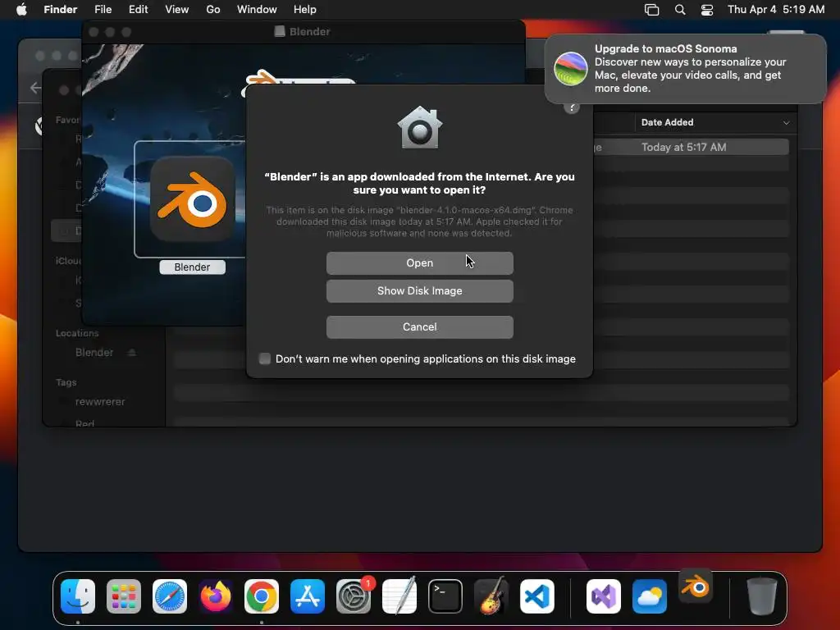Click Show Disk Image button
The width and height of the screenshot is (840, 630).
419,291
